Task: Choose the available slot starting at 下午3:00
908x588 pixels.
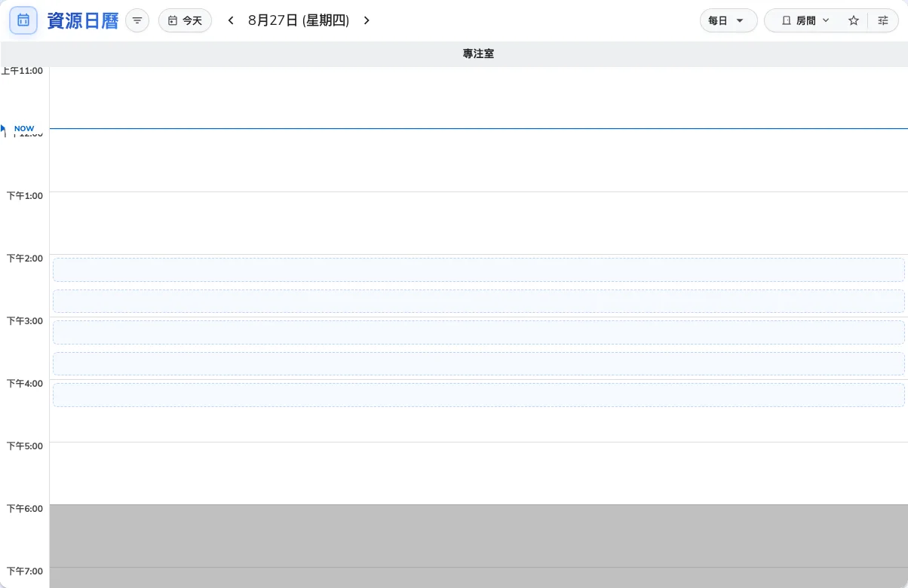Action: (x=478, y=332)
